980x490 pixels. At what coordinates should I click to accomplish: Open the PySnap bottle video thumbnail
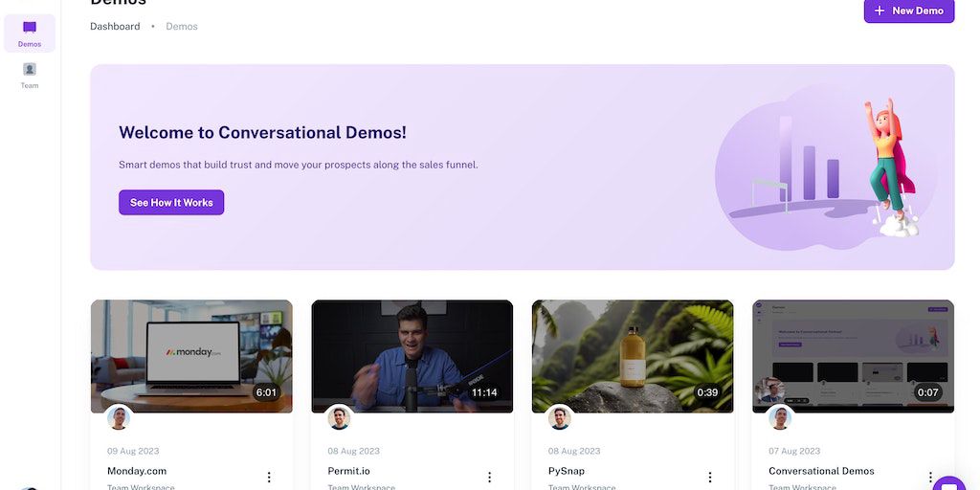click(x=633, y=356)
